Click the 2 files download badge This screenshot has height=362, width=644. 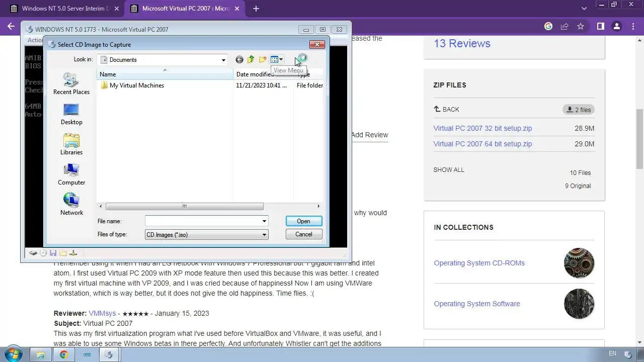point(579,110)
